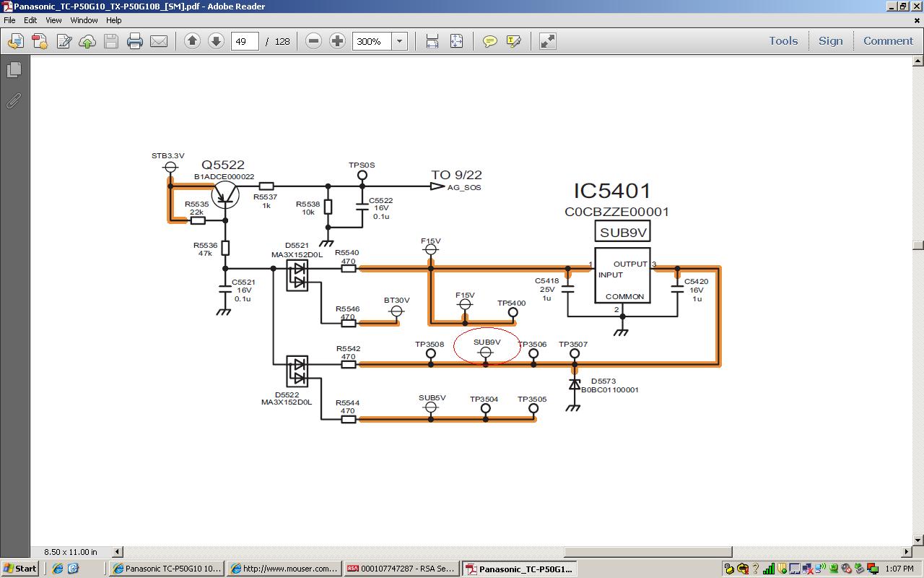Show the attachments panel

[x=14, y=101]
